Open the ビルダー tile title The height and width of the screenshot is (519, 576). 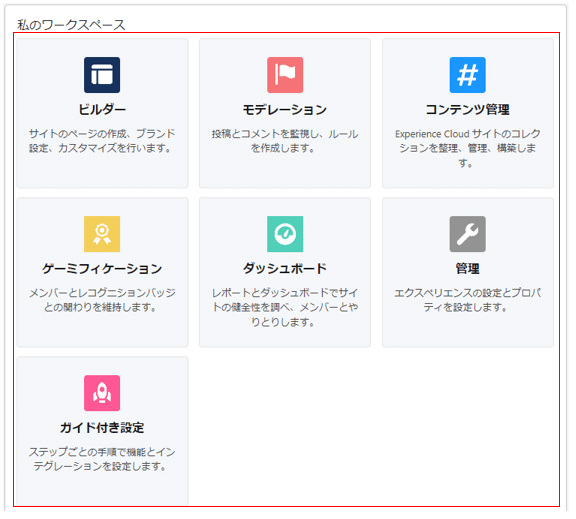pos(102,109)
